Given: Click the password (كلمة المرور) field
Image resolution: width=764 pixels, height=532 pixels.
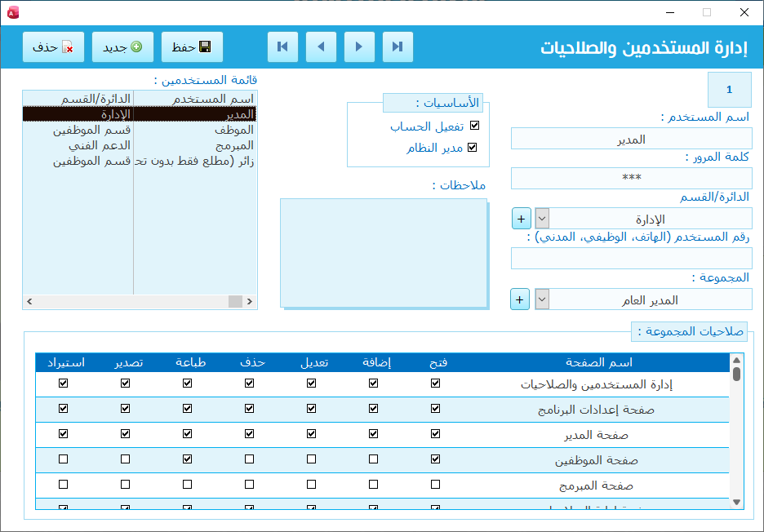Looking at the screenshot, I should [x=631, y=178].
